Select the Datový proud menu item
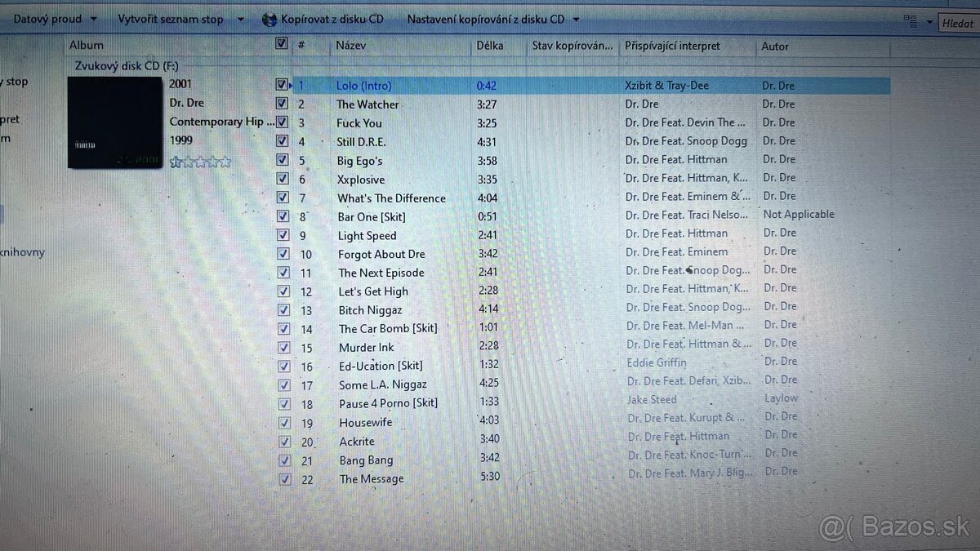 point(47,18)
